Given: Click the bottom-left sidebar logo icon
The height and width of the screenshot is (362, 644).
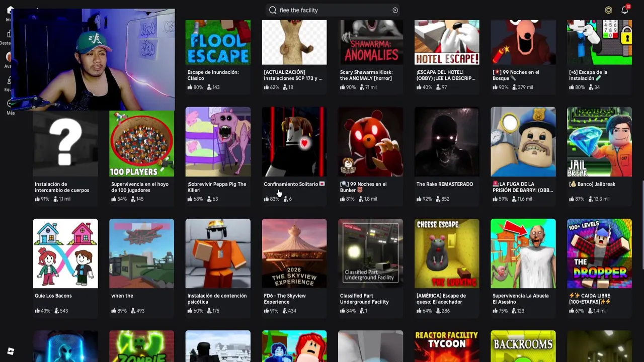Looking at the screenshot, I should coord(11,351).
